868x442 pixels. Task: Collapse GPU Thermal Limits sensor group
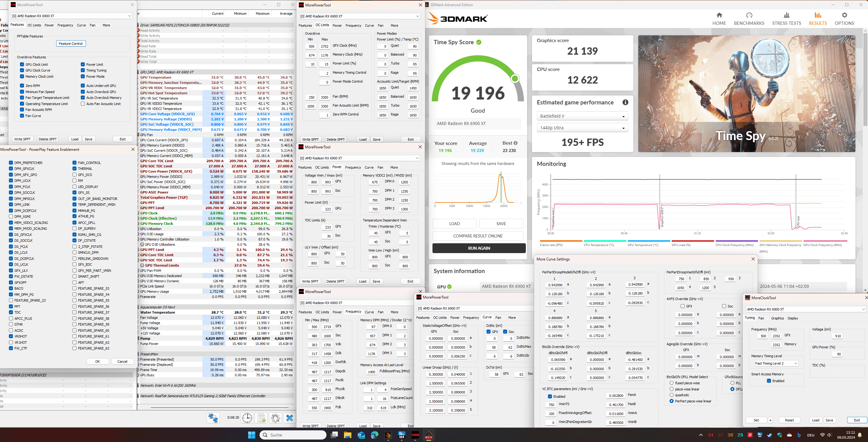coord(142,265)
